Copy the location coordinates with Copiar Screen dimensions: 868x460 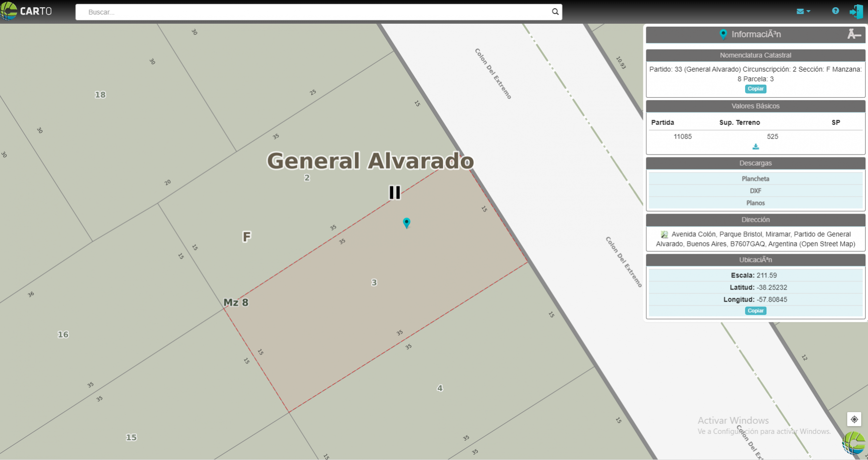(x=755, y=311)
